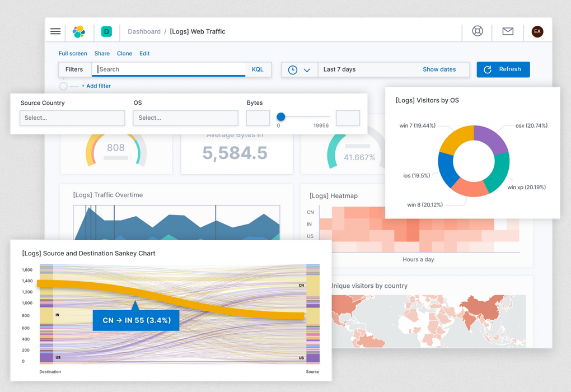Open the mail envelope icon

click(508, 31)
